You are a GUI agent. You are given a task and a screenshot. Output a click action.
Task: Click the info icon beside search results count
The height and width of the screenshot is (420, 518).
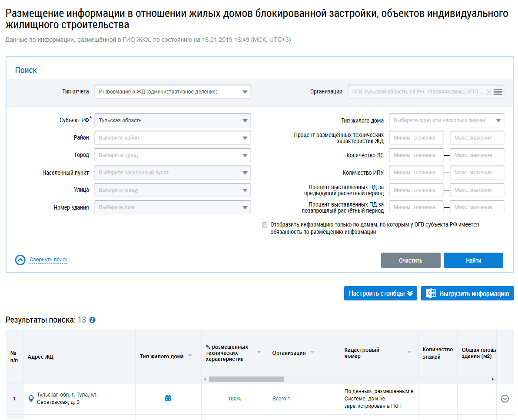pyautogui.click(x=92, y=320)
